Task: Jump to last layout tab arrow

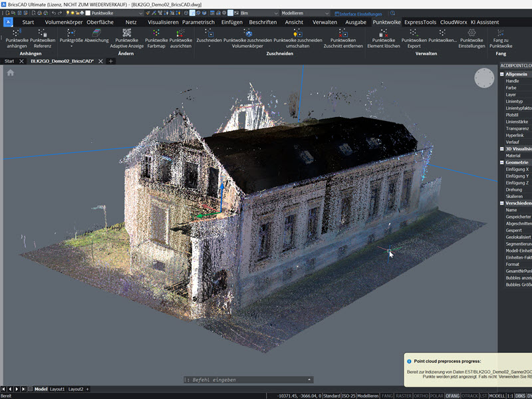Action: [x=23, y=389]
